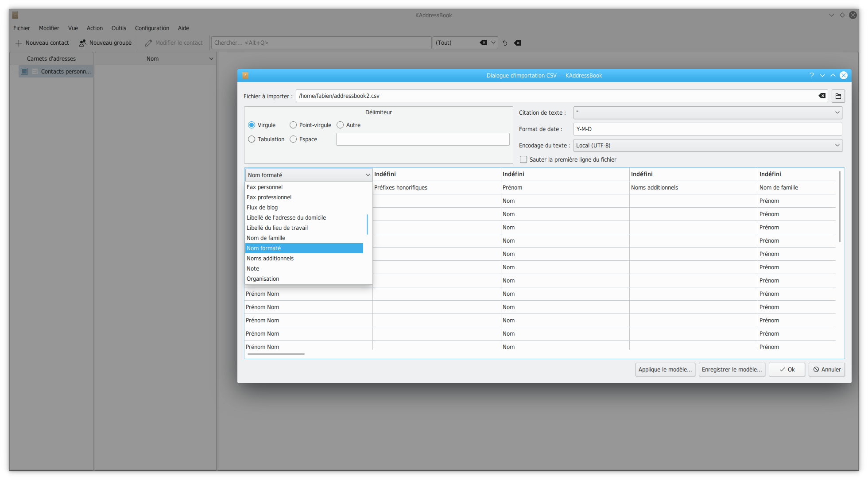Cancel import with Annuler button

(827, 370)
